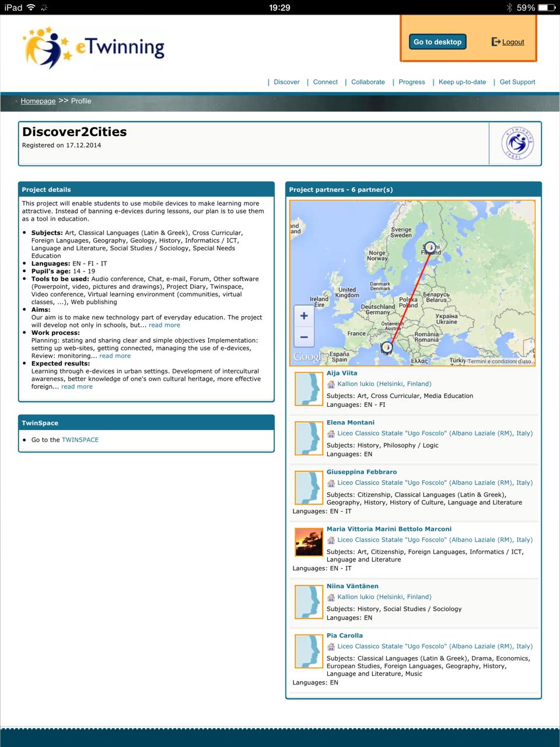The image size is (560, 747).
Task: Open the Progress menu
Action: pyautogui.click(x=412, y=82)
